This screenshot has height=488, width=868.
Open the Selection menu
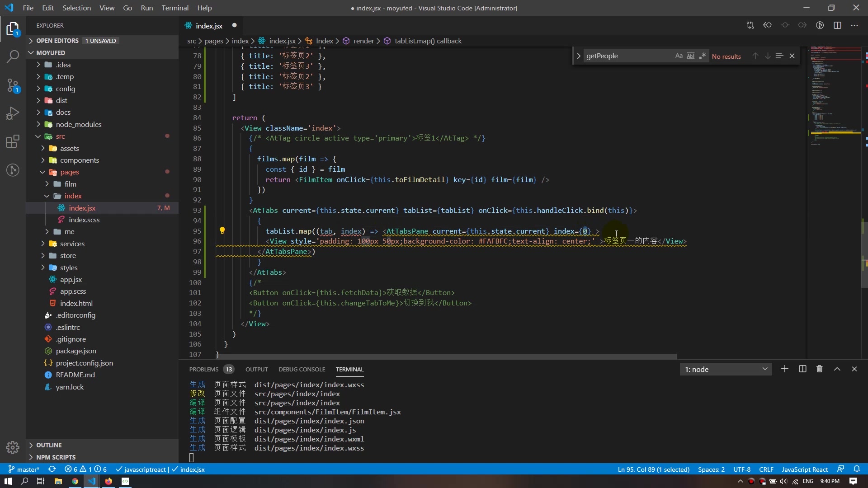[x=76, y=8]
